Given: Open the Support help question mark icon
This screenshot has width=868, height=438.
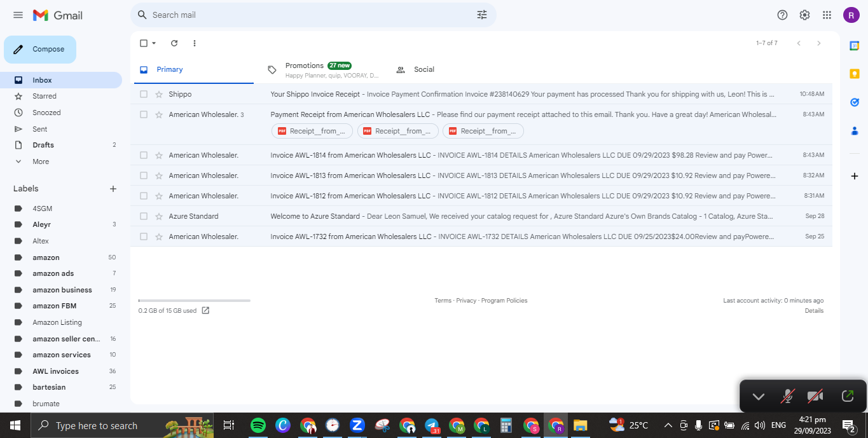Looking at the screenshot, I should click(x=782, y=15).
